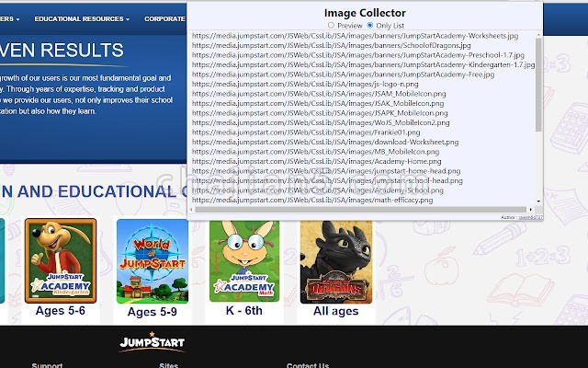This screenshot has width=588, height=368.
Task: Click the JSAK_MobileIcon.png URL
Action: (318, 103)
